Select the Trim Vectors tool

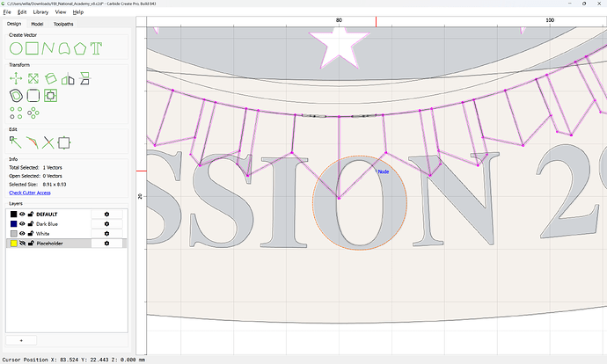point(48,142)
